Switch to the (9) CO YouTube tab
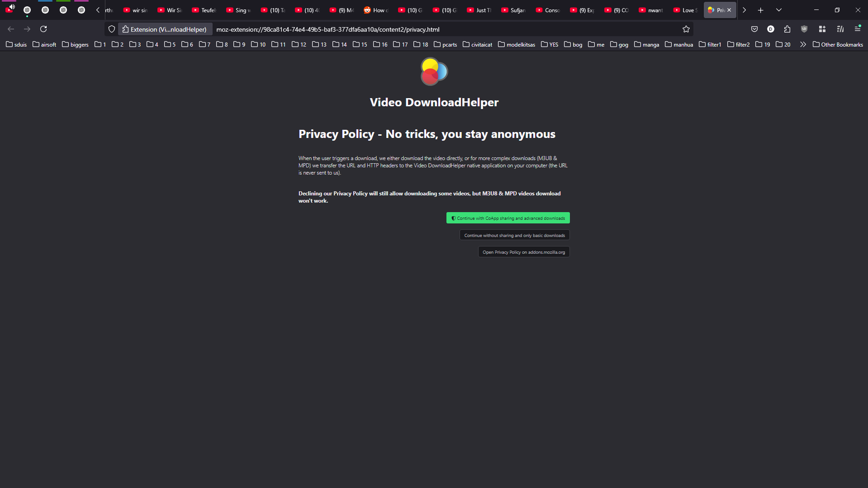 click(617, 10)
